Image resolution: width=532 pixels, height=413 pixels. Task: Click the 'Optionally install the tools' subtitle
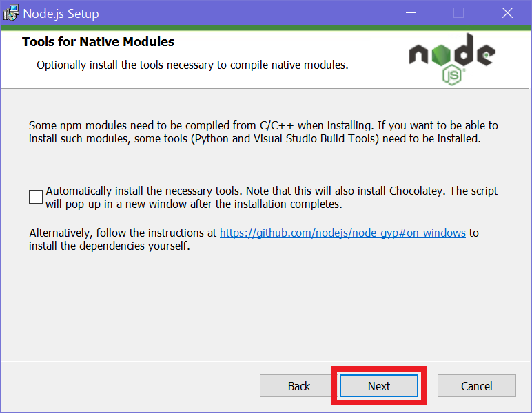pos(192,65)
